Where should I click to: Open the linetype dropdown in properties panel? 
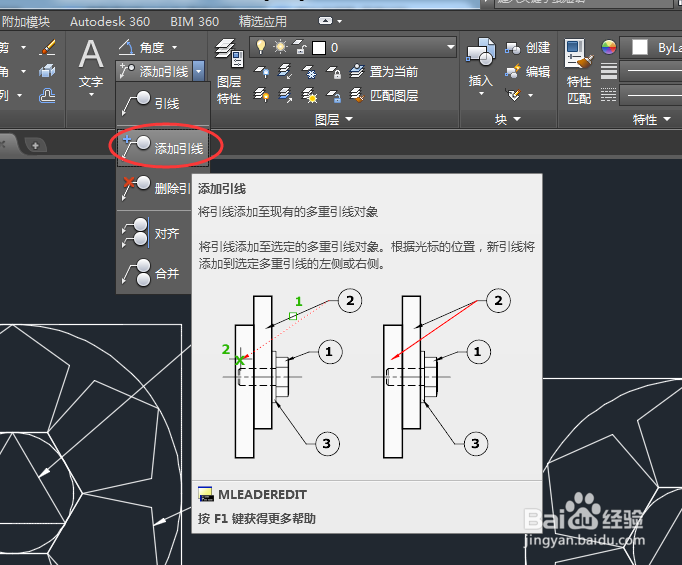point(651,95)
